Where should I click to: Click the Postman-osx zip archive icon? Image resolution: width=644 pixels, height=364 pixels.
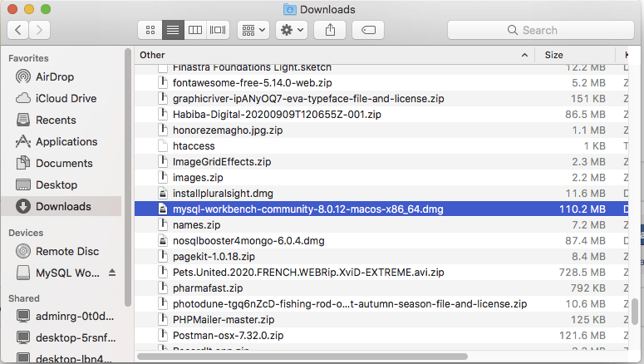[x=163, y=335]
